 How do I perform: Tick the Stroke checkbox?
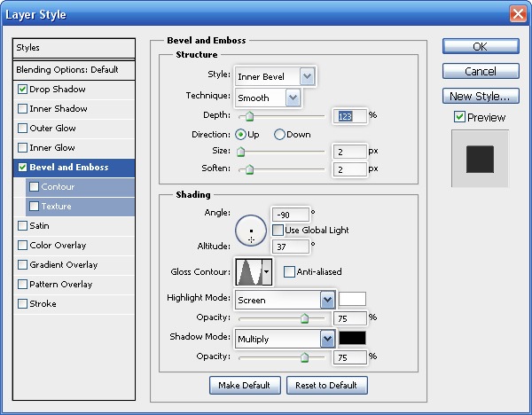[x=22, y=304]
